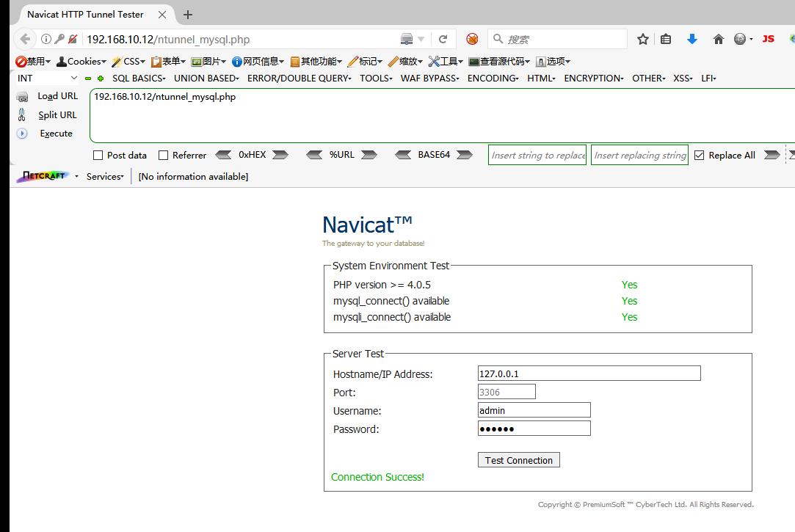Click the Execute label
The image size is (795, 532).
click(57, 134)
